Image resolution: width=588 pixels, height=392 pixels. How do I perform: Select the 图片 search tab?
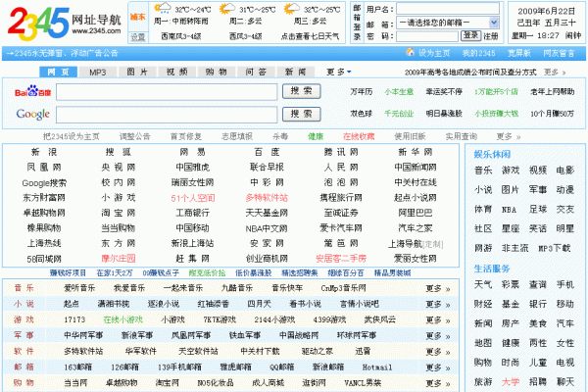pyautogui.click(x=137, y=72)
